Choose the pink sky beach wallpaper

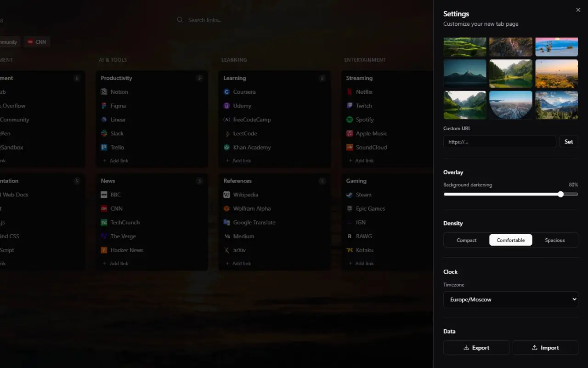point(557,46)
